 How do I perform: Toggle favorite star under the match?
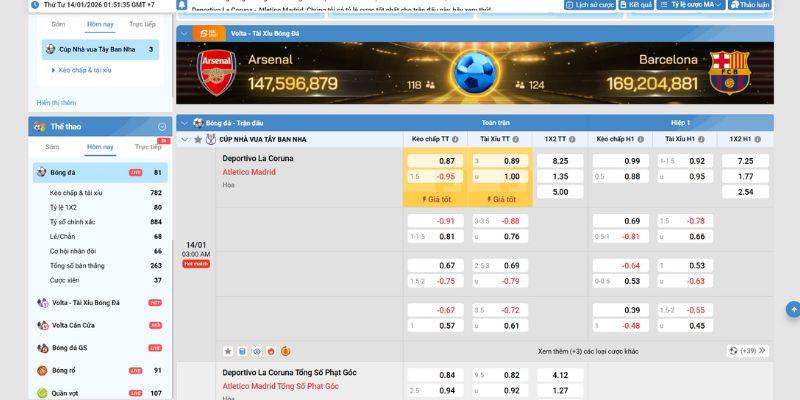click(x=228, y=351)
